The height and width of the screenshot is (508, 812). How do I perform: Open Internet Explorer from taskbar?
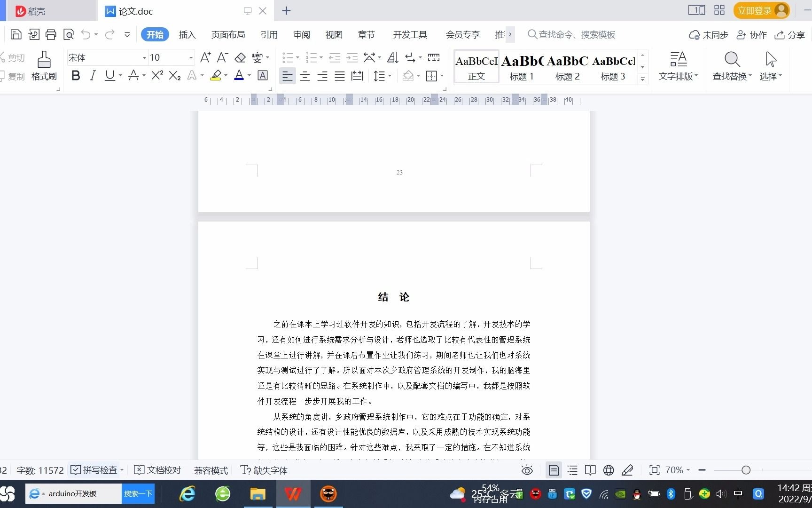pyautogui.click(x=187, y=494)
